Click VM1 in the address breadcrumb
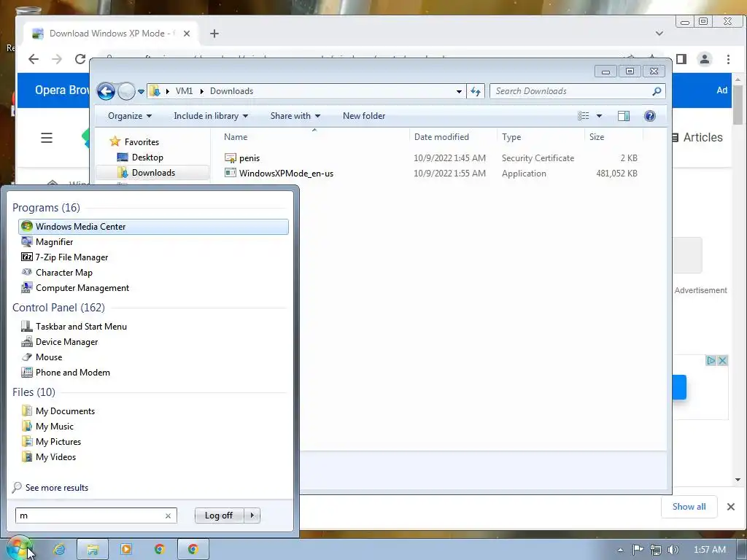 (x=184, y=91)
